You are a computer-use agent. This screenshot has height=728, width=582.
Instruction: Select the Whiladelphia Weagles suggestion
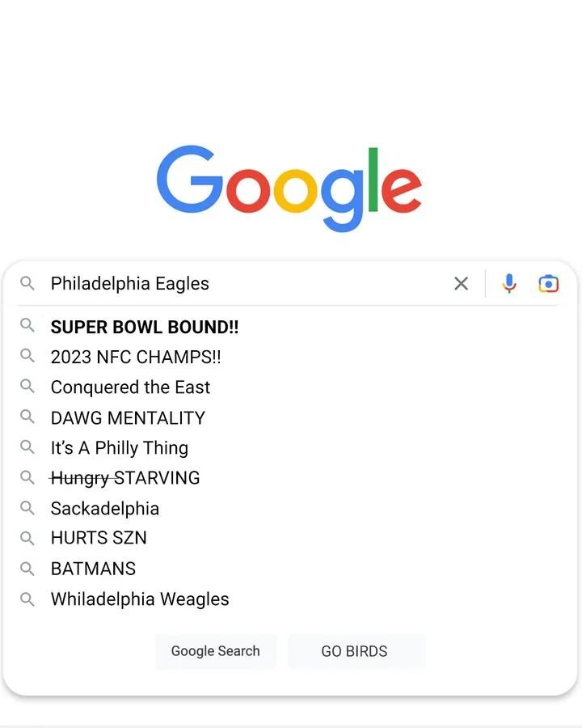click(x=140, y=599)
